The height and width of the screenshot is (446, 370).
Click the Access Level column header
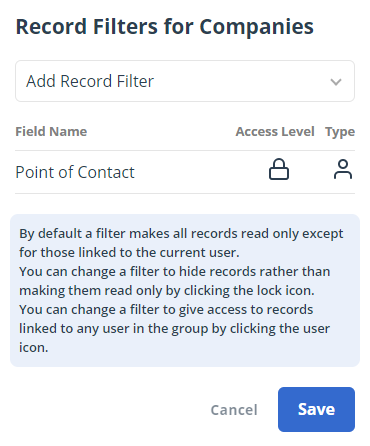[275, 131]
